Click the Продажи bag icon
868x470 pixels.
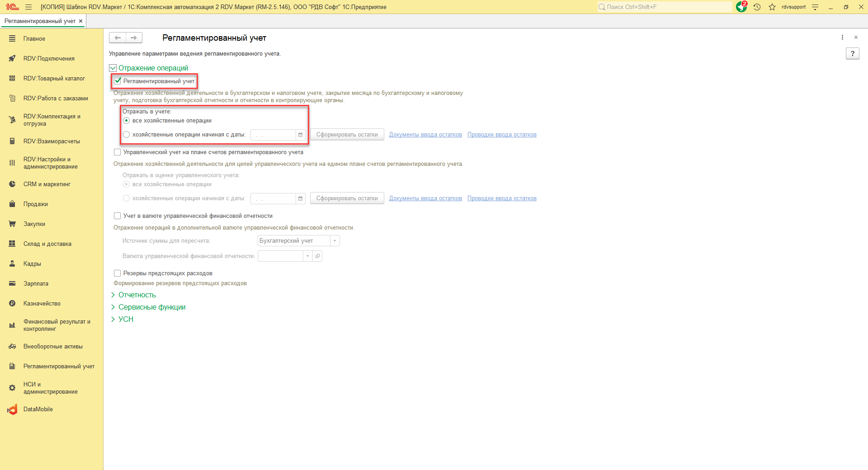(x=12, y=204)
